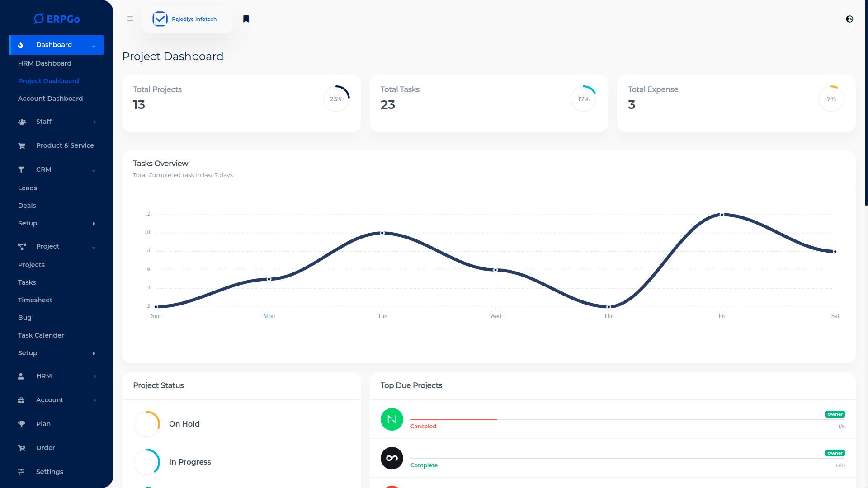Viewport: 868px width, 488px height.
Task: Go to Account Dashboard menu item
Action: tap(50, 99)
